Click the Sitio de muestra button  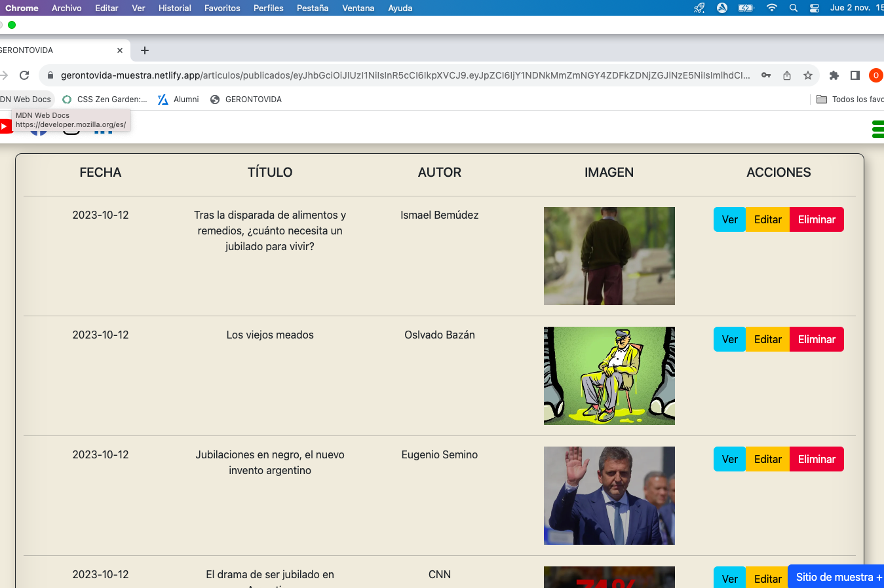click(836, 577)
